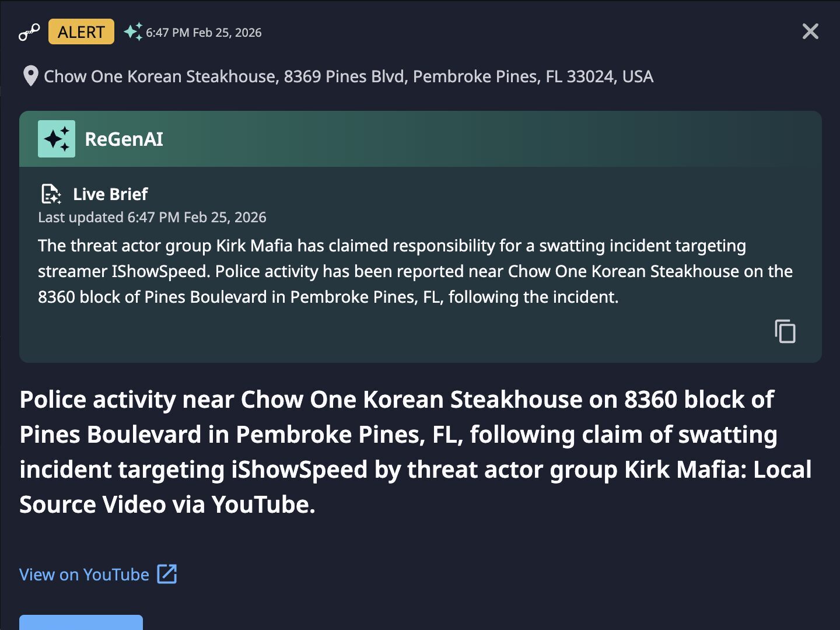This screenshot has width=840, height=630.
Task: Click the Last updated timestamp line
Action: (152, 217)
